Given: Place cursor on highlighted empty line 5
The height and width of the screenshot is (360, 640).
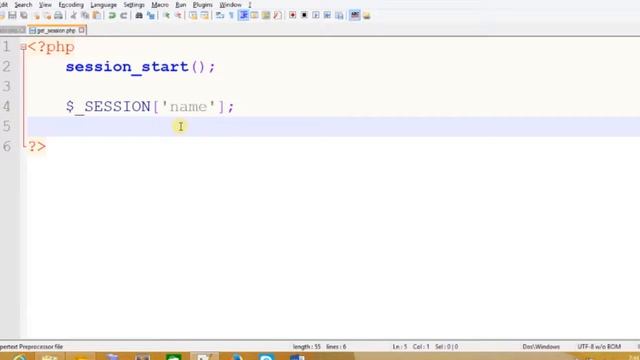Looking at the screenshot, I should (x=333, y=127).
